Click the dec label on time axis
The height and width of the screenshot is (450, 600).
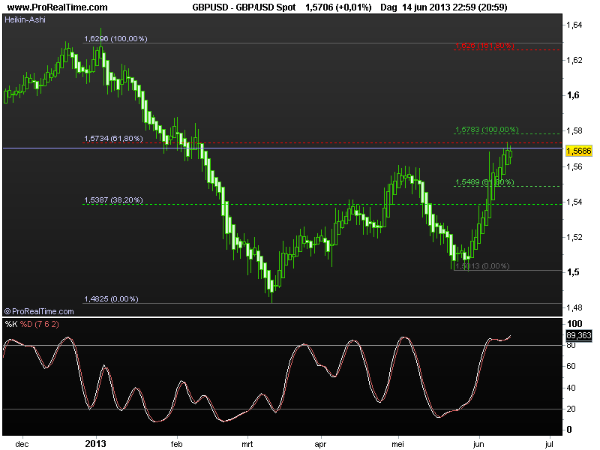point(22,444)
